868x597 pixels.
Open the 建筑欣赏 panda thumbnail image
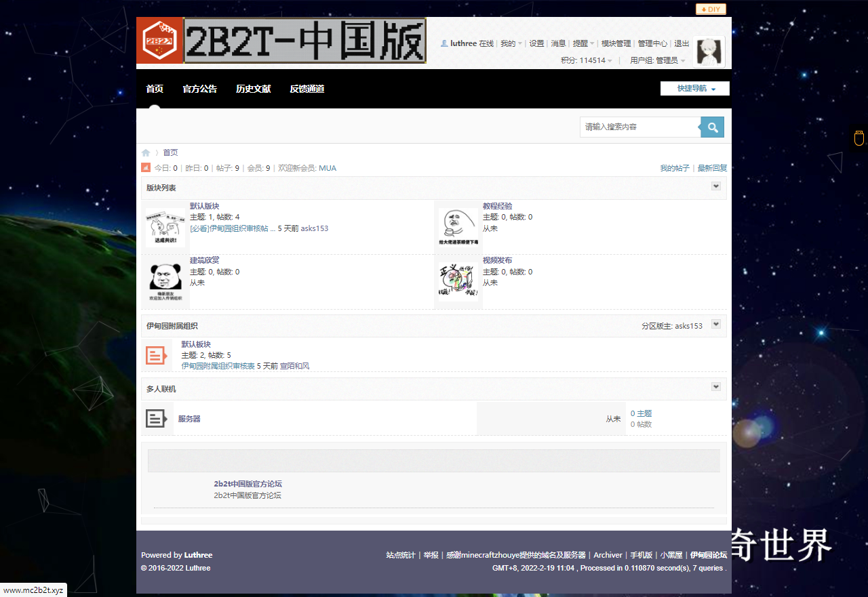[x=165, y=281]
